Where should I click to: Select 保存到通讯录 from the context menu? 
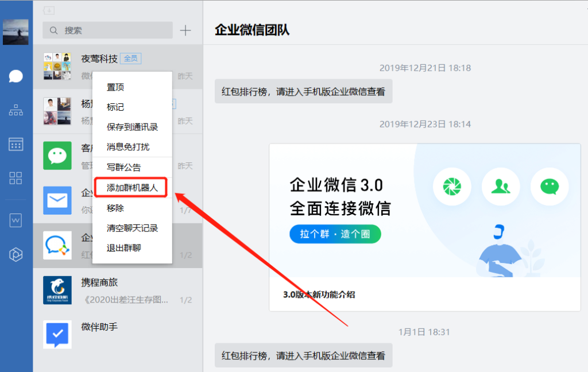click(x=132, y=127)
